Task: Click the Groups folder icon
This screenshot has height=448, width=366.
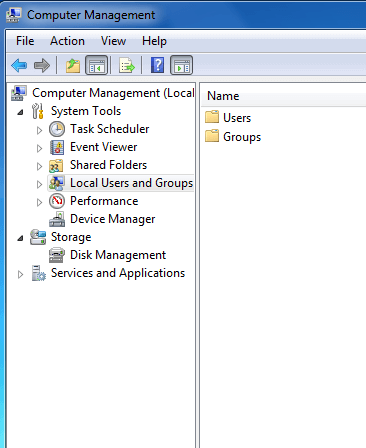Action: [212, 136]
